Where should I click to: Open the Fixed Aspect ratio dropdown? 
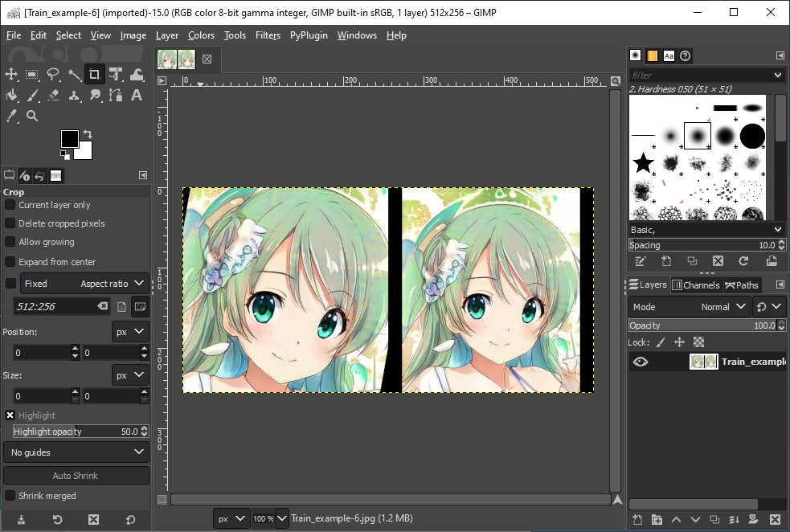(x=84, y=284)
